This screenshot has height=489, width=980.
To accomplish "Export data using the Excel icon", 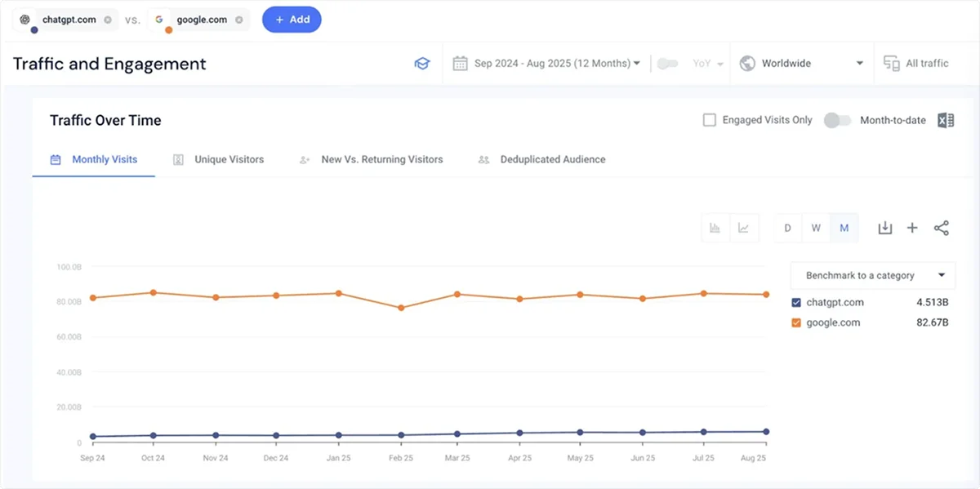I will point(946,119).
